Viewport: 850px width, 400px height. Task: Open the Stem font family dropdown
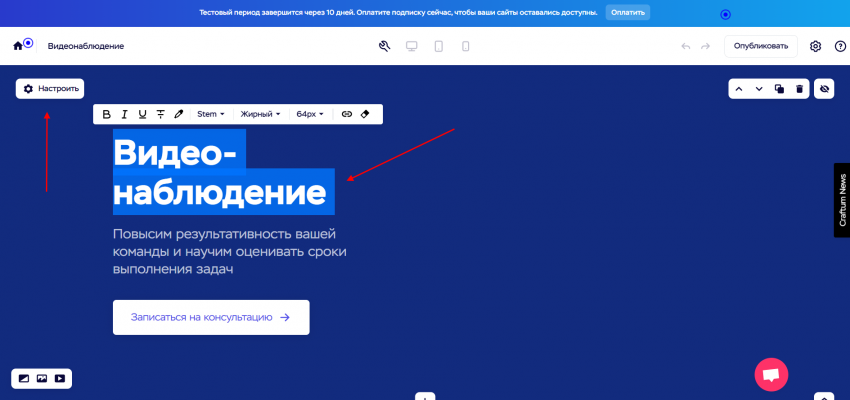point(210,114)
